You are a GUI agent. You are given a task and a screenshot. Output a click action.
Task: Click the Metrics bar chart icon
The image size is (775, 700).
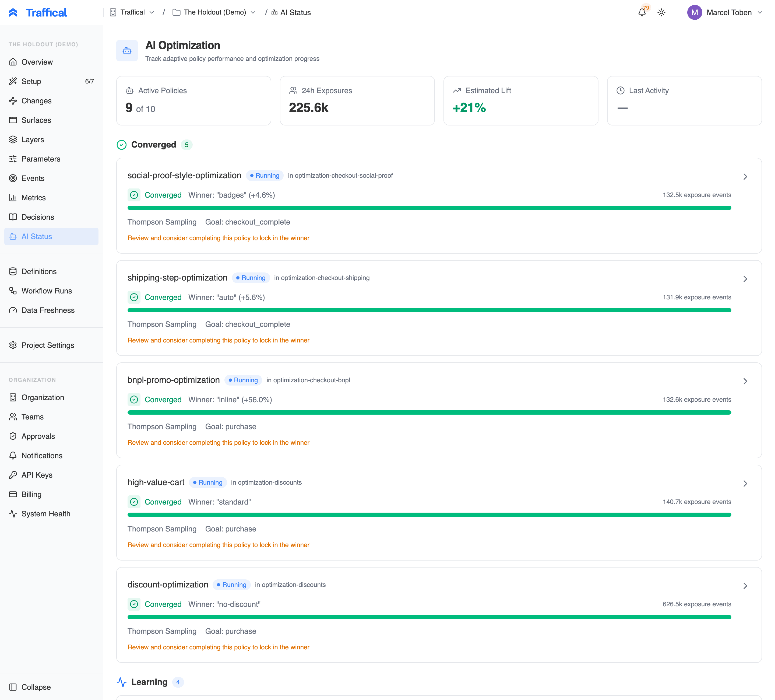[13, 198]
